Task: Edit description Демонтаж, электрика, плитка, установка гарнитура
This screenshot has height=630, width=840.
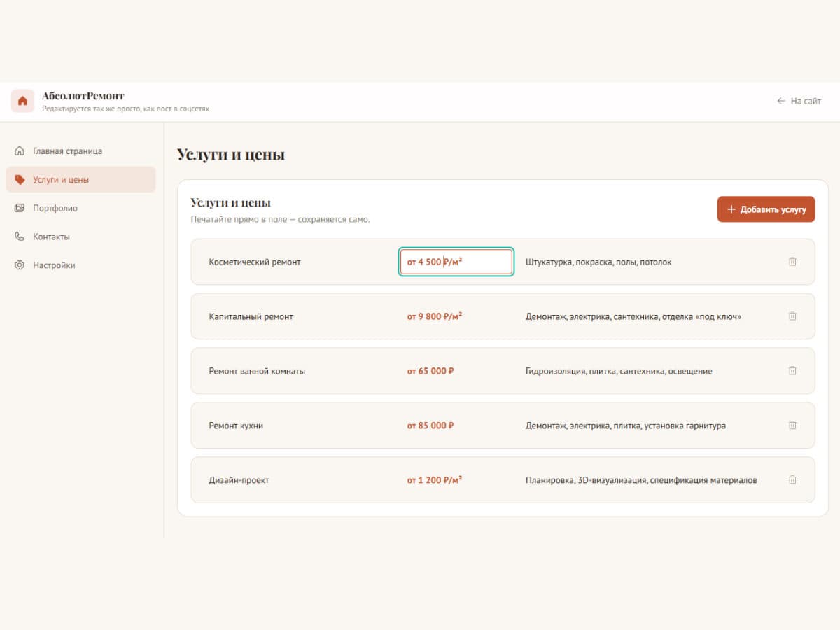Action: coord(626,426)
